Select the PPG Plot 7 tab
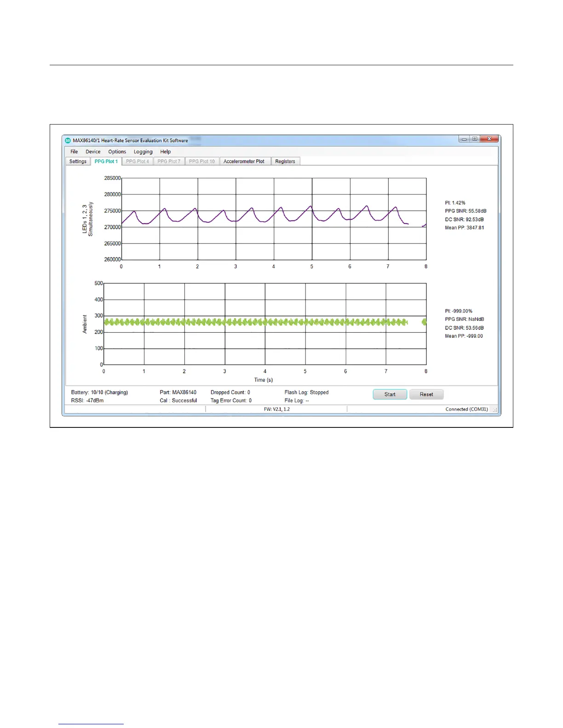The height and width of the screenshot is (728, 563). pos(169,161)
